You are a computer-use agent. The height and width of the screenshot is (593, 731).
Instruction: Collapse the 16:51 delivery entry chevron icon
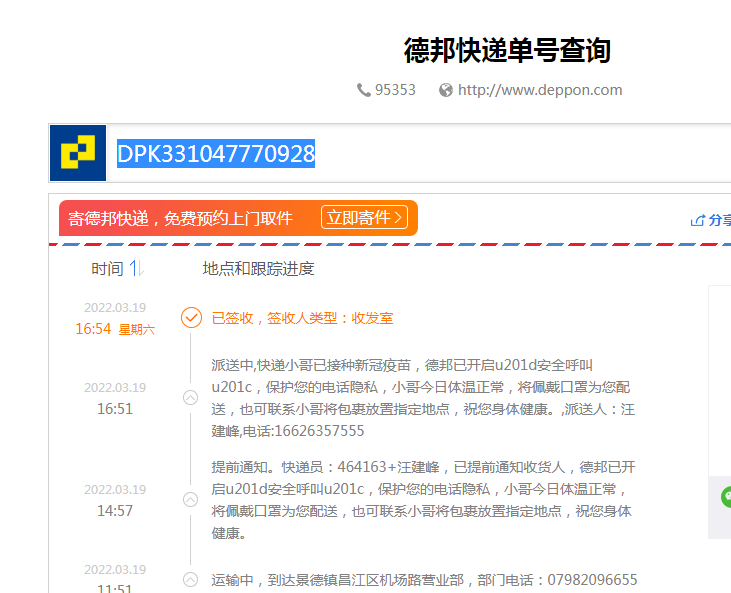(x=190, y=398)
